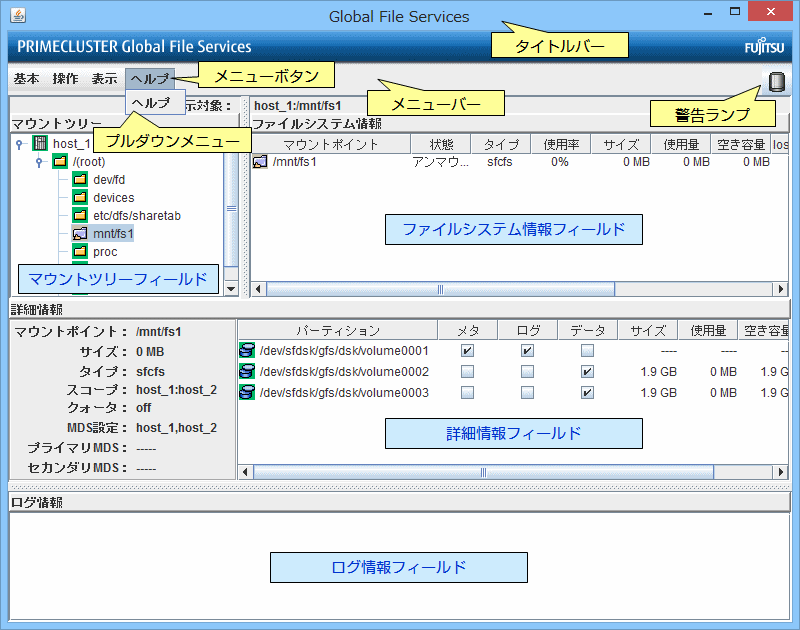Click the /mnt/fs1 icon in file system table
Image resolution: width=800 pixels, height=630 pixels.
260,162
